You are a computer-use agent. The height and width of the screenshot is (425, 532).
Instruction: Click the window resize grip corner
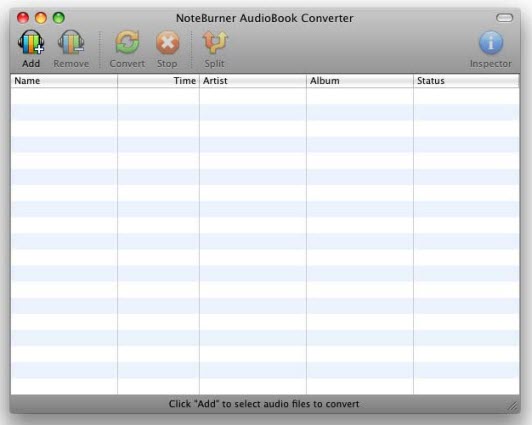pos(513,406)
